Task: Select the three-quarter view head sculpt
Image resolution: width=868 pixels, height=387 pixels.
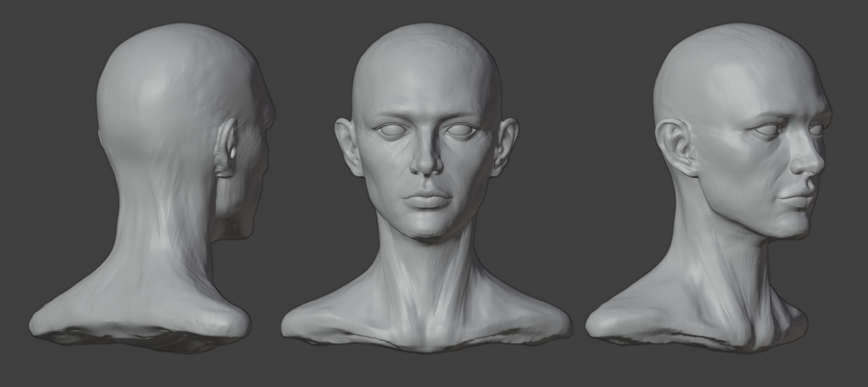Action: 709,187
